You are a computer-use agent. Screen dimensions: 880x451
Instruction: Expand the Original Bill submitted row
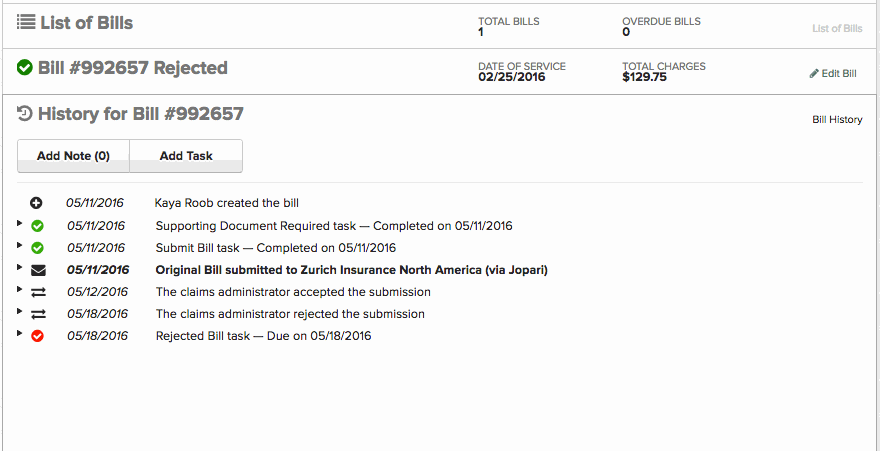(x=20, y=267)
